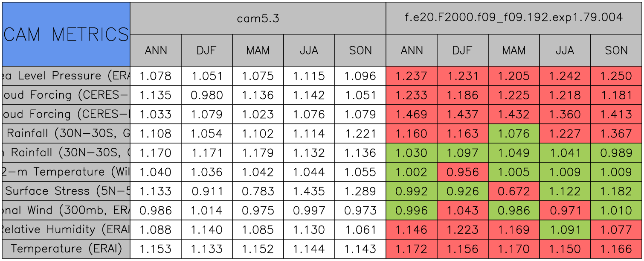Select the Temperature (ERAI) row label
Viewport: 644px width, 261px height.
[66, 249]
